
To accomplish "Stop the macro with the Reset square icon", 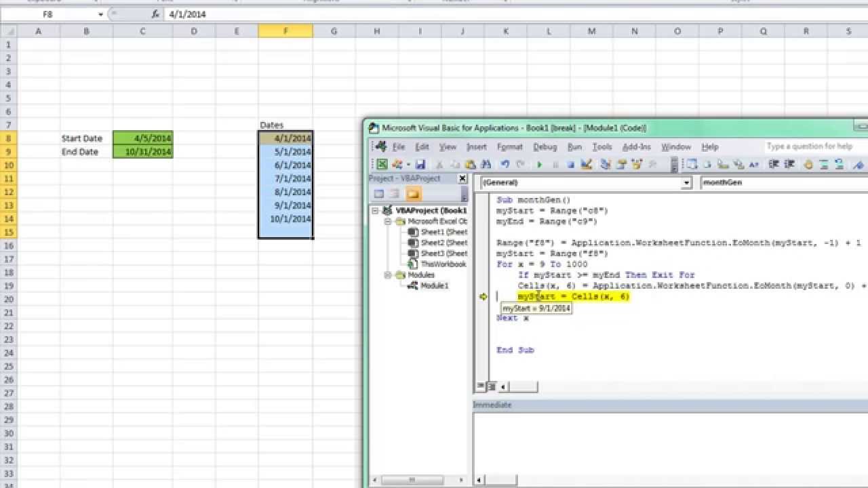I will [x=570, y=164].
